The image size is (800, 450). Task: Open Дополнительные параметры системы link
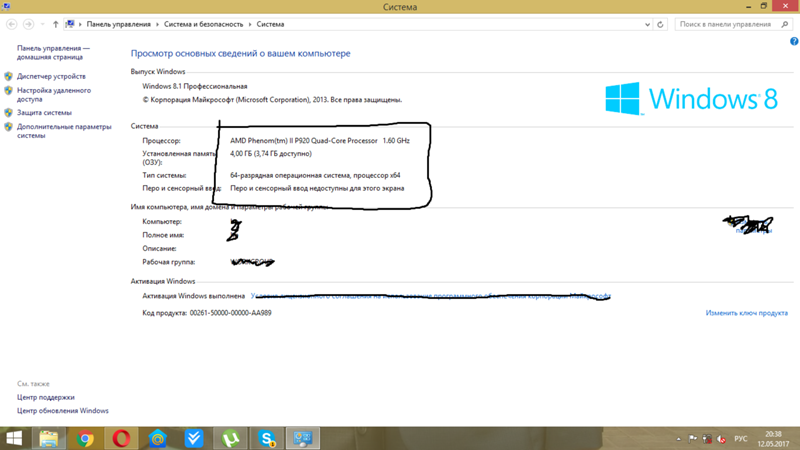click(64, 131)
